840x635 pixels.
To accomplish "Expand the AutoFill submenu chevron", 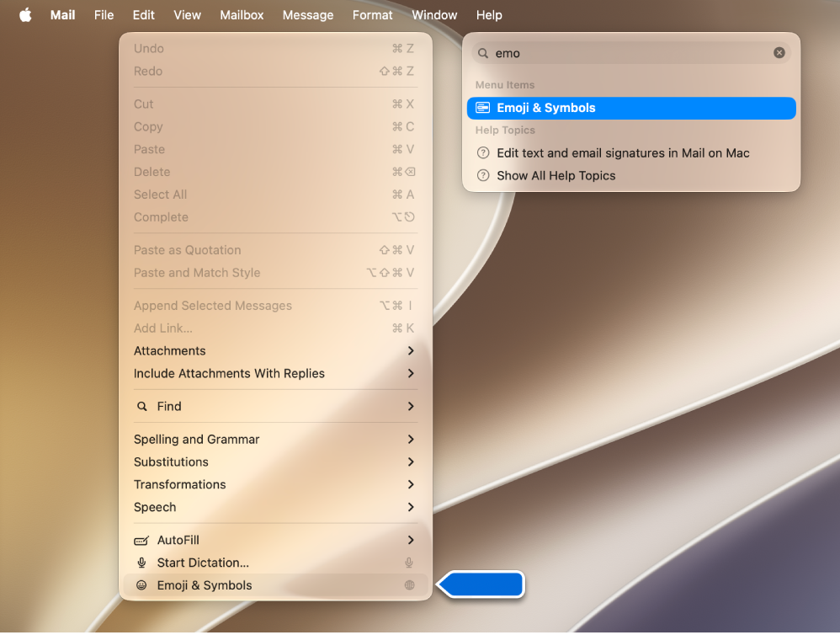I will coord(411,540).
